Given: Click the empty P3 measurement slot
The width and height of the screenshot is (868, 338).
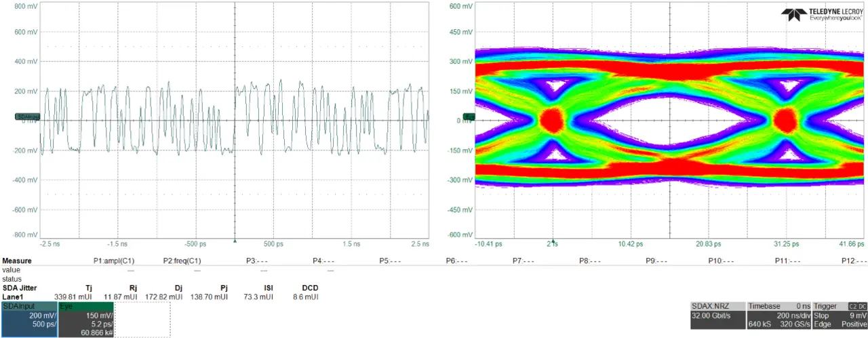Looking at the screenshot, I should click(x=256, y=261).
